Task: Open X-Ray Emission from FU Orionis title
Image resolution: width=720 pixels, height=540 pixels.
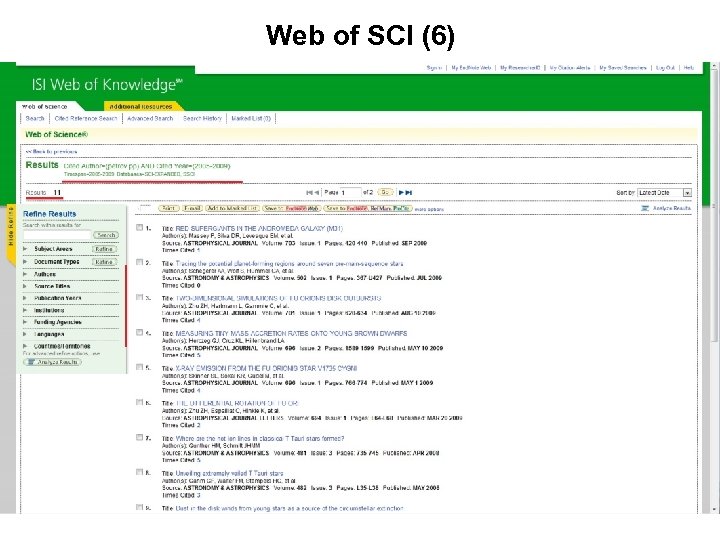Action: (x=266, y=368)
